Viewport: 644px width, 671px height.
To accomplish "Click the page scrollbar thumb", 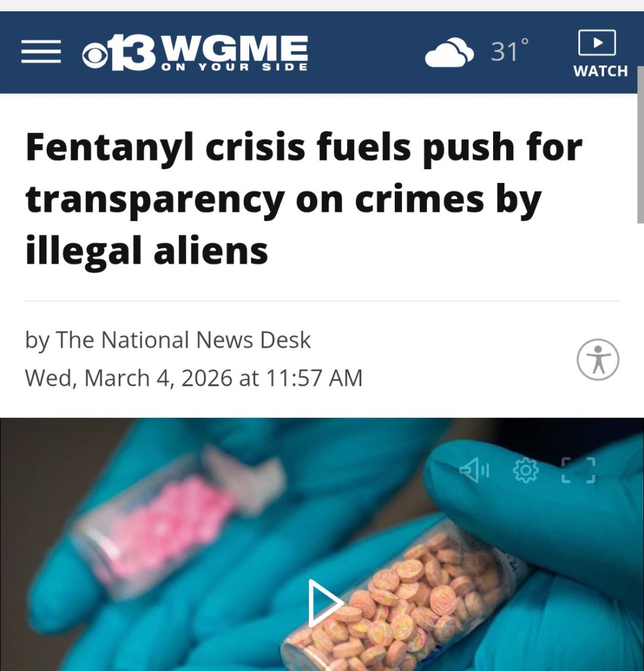I will 640,145.
